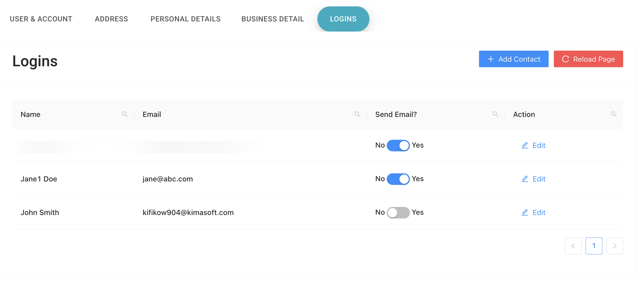Click the search icon in Name column
644x305 pixels.
point(125,114)
